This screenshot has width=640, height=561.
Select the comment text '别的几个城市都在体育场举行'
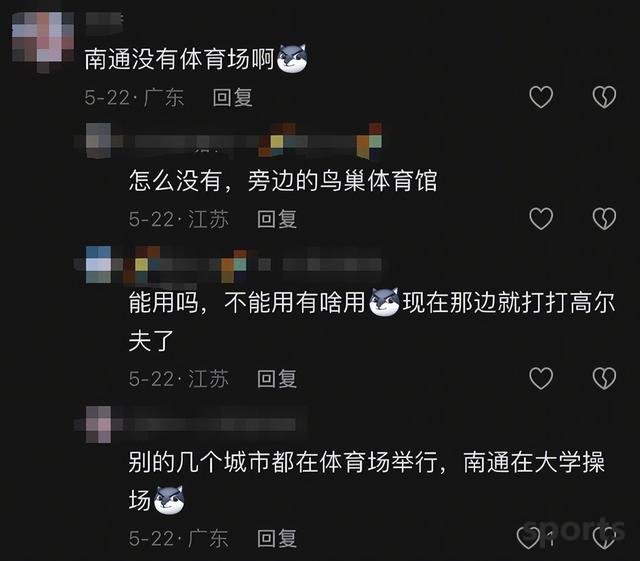[283, 463]
